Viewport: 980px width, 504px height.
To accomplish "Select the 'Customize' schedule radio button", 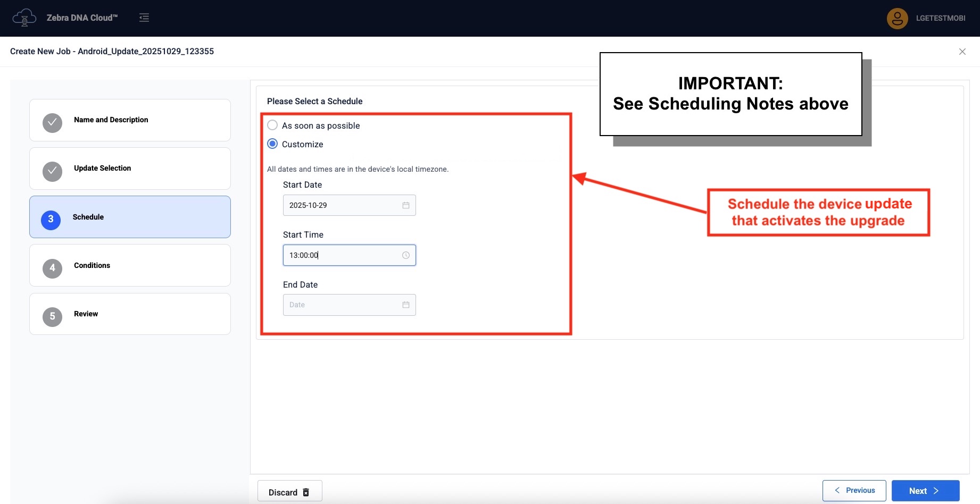I will coord(272,144).
